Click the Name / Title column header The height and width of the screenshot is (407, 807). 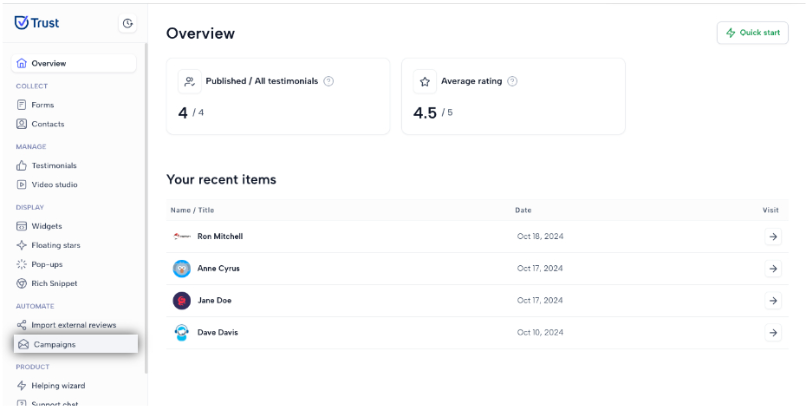point(192,210)
